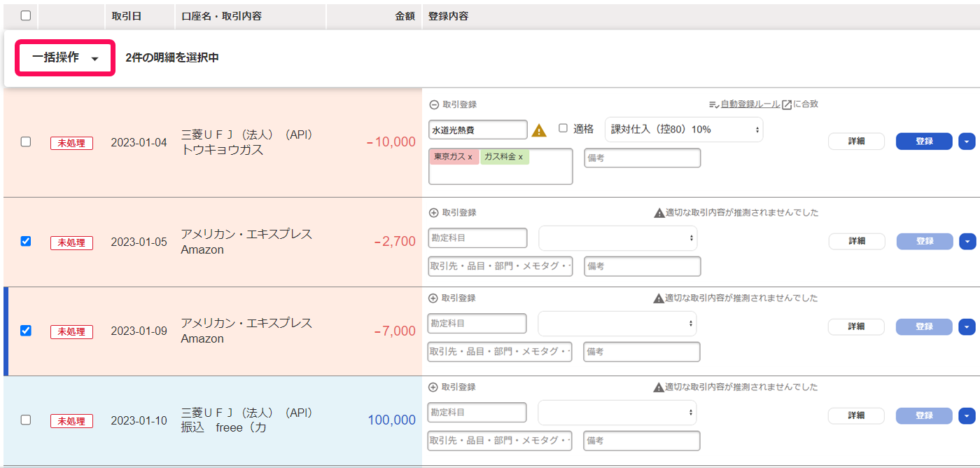The height and width of the screenshot is (468, 980).
Task: Expand 取引登録 plus icon in 100,000 row
Action: 433,387
